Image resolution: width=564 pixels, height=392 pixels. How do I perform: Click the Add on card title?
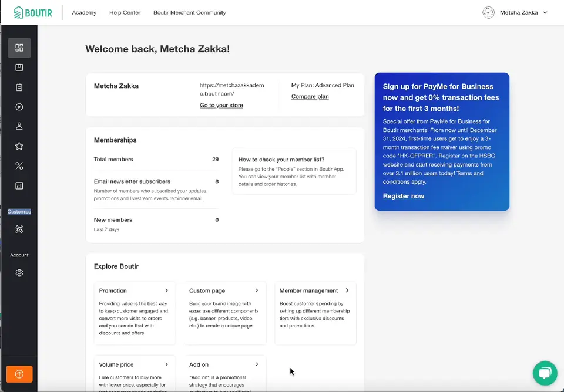[x=199, y=364]
